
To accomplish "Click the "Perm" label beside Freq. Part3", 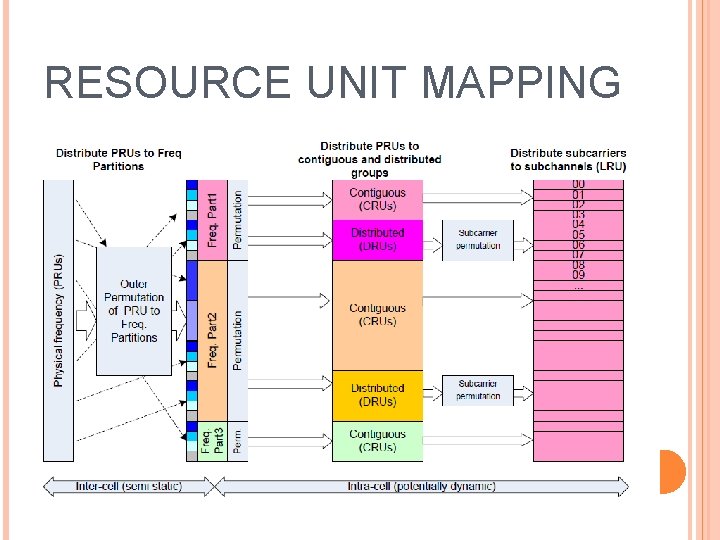I will 237,441.
